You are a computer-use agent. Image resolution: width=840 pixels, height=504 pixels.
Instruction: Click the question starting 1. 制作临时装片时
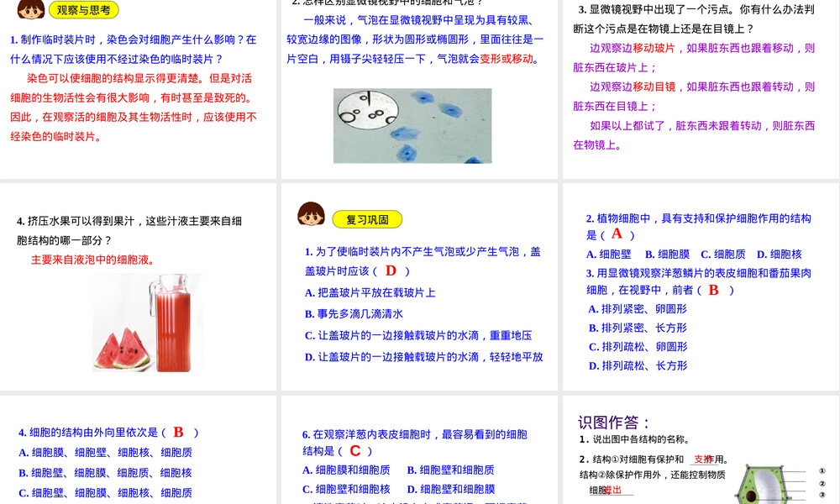[134, 49]
